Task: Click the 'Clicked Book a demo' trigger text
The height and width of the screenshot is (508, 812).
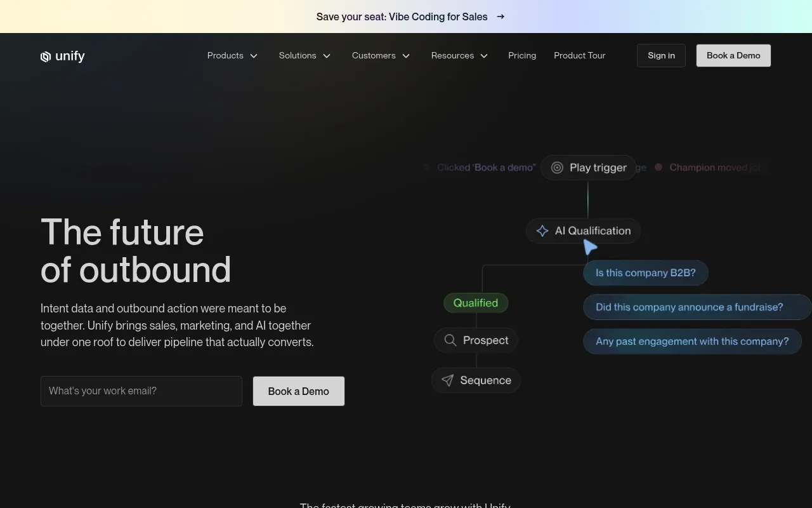Action: [x=487, y=168]
